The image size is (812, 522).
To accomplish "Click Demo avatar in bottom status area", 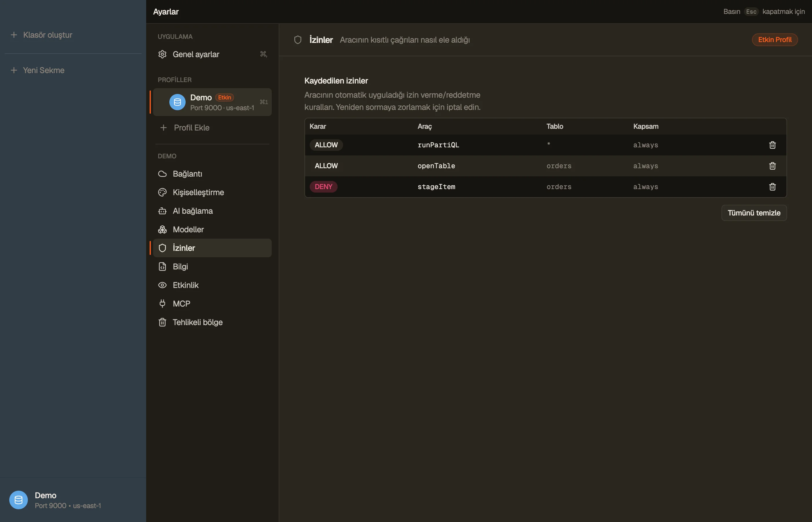I will coord(18,500).
